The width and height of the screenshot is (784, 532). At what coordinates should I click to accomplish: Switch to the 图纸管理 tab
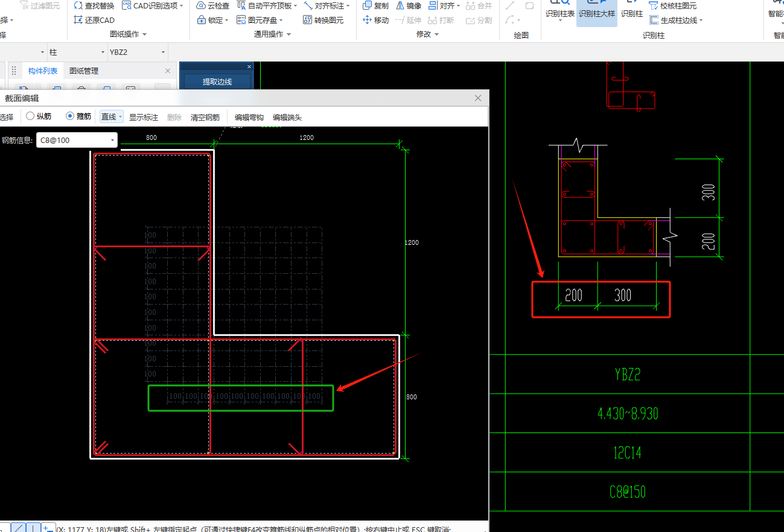tap(84, 71)
